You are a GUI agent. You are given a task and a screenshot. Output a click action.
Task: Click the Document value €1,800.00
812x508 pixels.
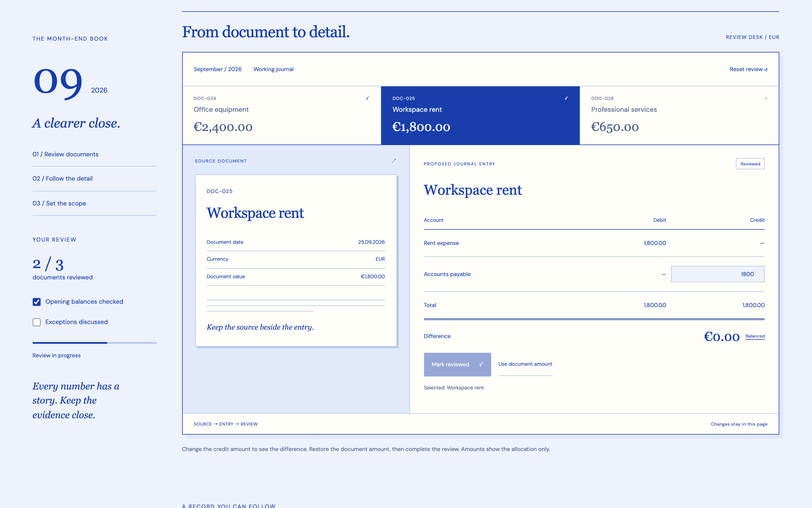[372, 277]
